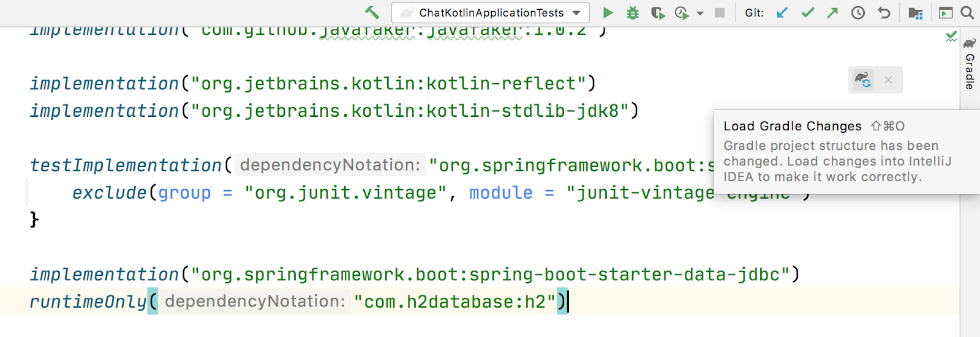Run the configuration with the green play button
The width and height of the screenshot is (980, 337).
coord(608,13)
